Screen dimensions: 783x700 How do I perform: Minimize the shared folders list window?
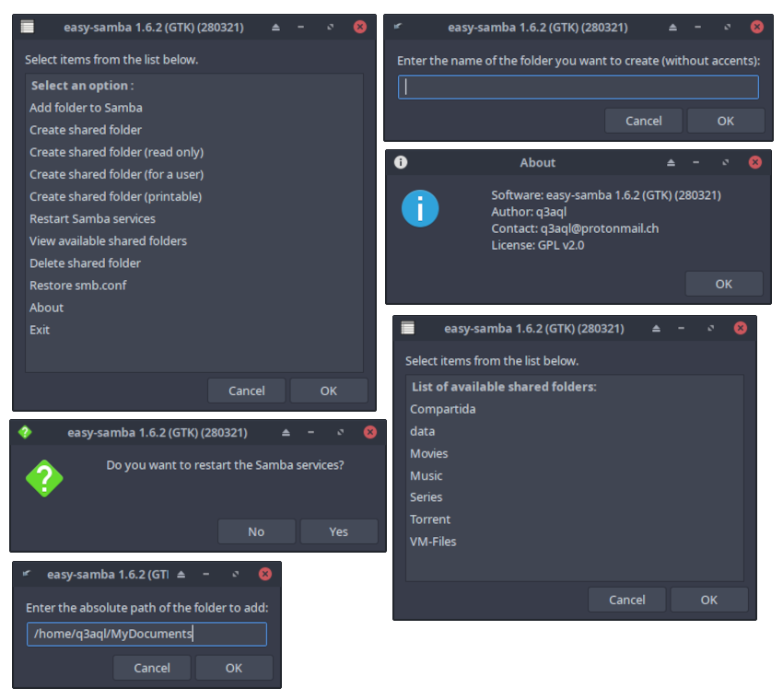pyautogui.click(x=681, y=329)
